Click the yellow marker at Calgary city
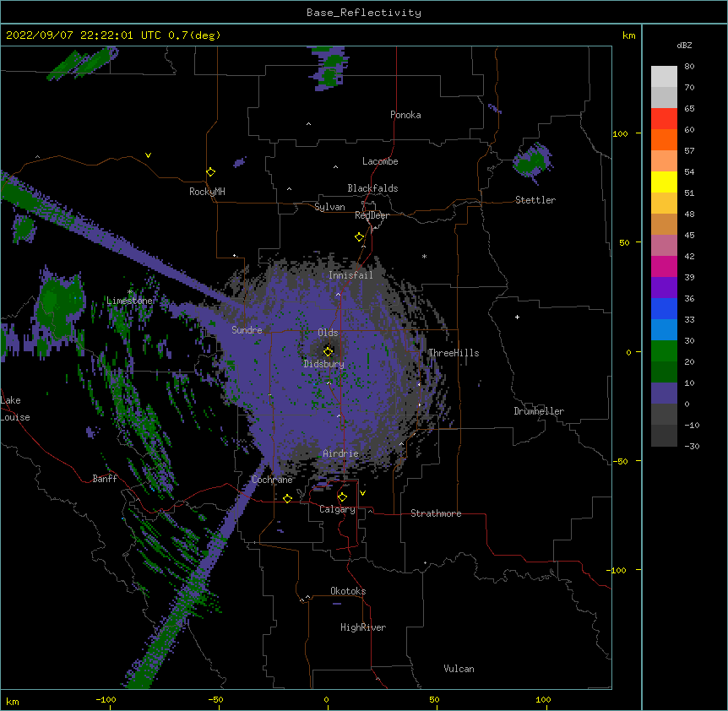Screen dimensions: 728x711 pos(342,497)
